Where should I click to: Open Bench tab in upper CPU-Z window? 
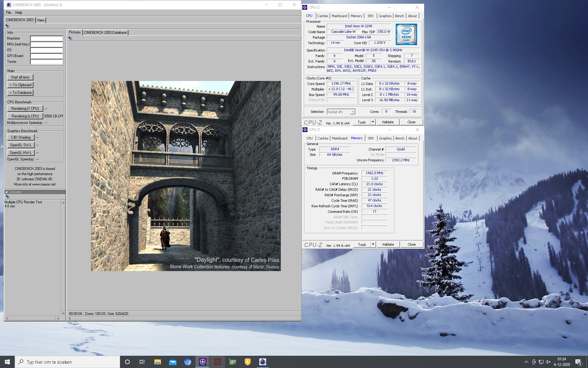click(399, 16)
